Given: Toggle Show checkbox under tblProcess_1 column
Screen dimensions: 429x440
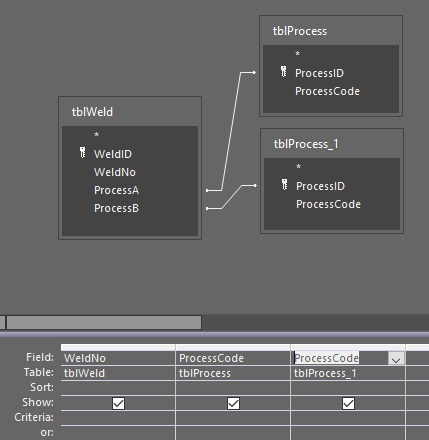Looking at the screenshot, I should pos(348,403).
